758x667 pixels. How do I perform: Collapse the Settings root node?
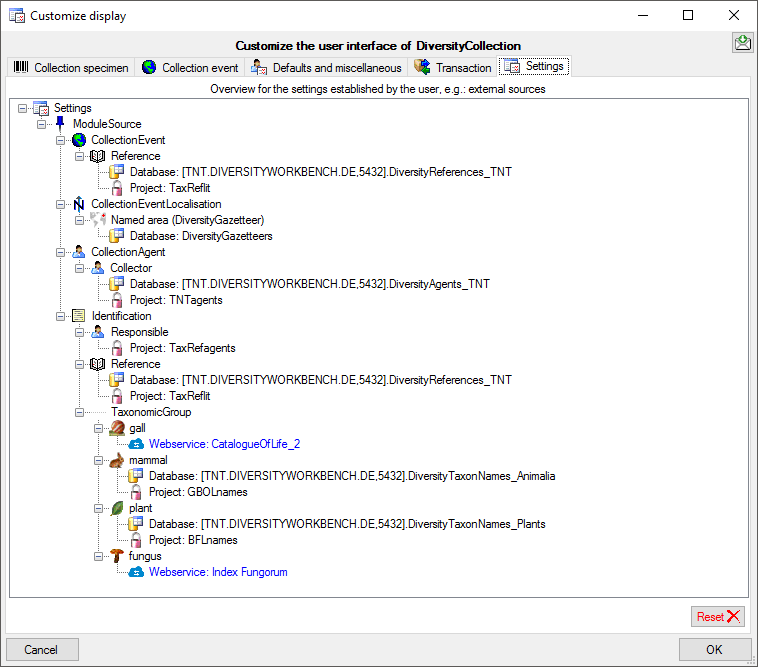tap(22, 108)
